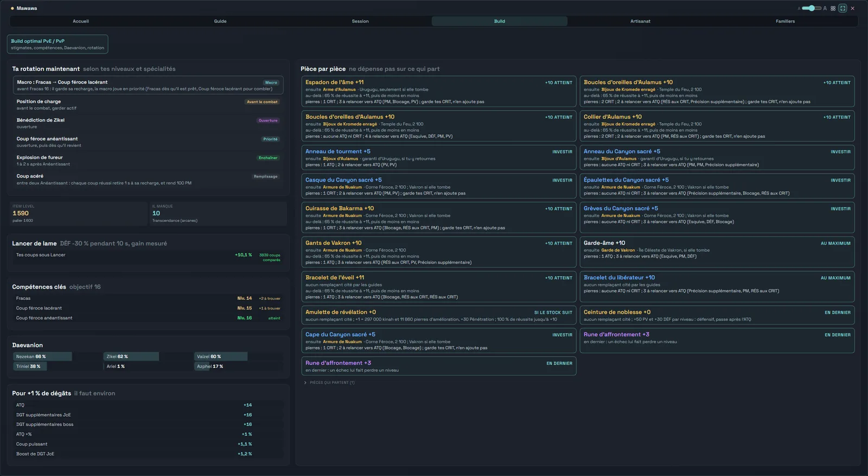868x476 pixels.
Task: Select the Fracas Niv. 14 skill row
Action: [148, 298]
